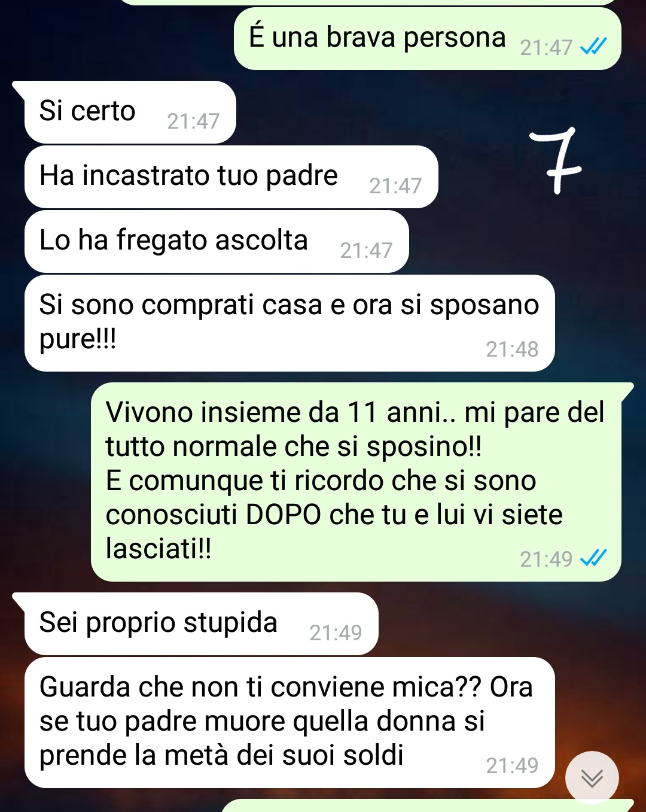Click the timestamp on "Lo ha fregato ascolta"
The width and height of the screenshot is (646, 812).
pyautogui.click(x=366, y=250)
